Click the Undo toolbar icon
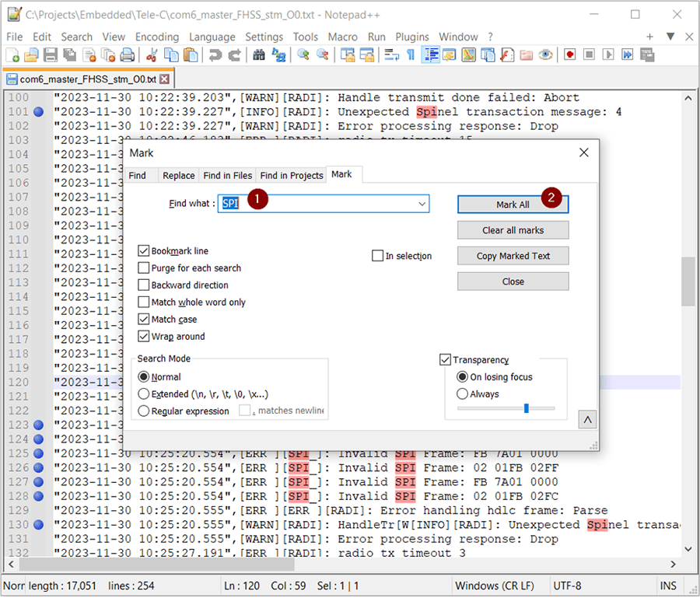The width and height of the screenshot is (700, 598). (215, 55)
